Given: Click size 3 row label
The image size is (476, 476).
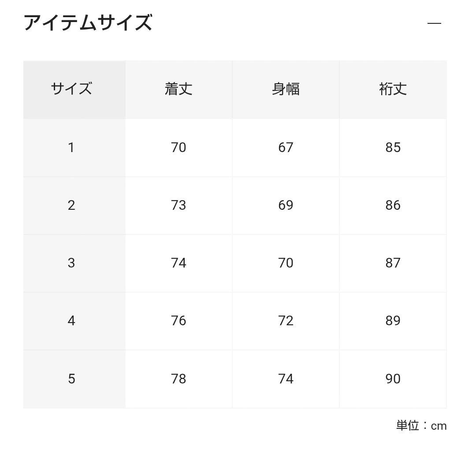Looking at the screenshot, I should pos(71,263).
